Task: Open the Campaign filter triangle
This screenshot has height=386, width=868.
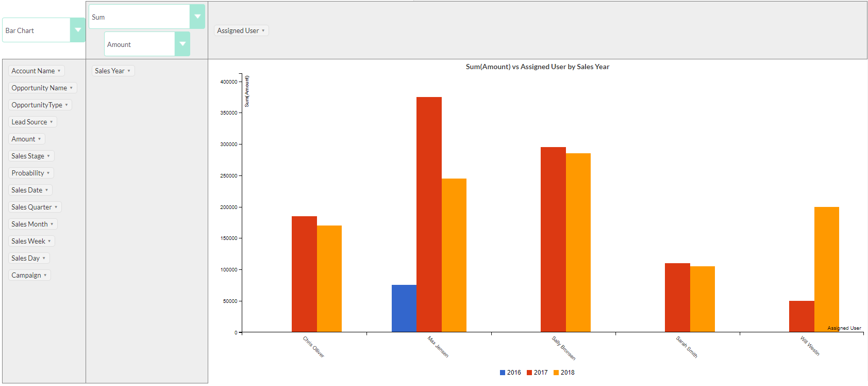Action: point(45,276)
